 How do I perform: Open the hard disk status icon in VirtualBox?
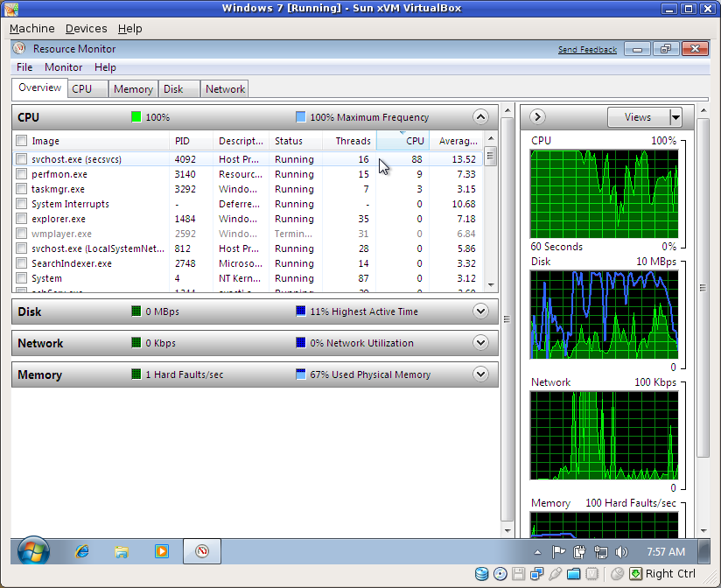[x=482, y=573]
